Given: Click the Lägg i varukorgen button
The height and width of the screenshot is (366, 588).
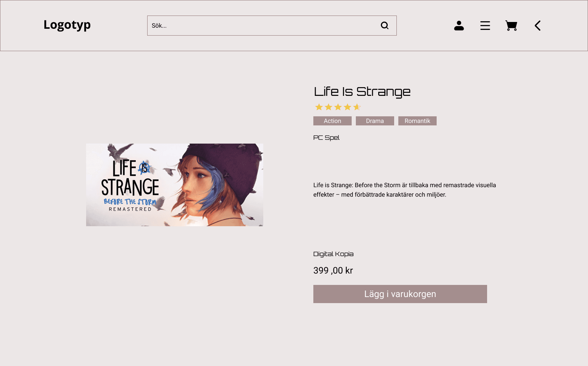Looking at the screenshot, I should tap(400, 294).
